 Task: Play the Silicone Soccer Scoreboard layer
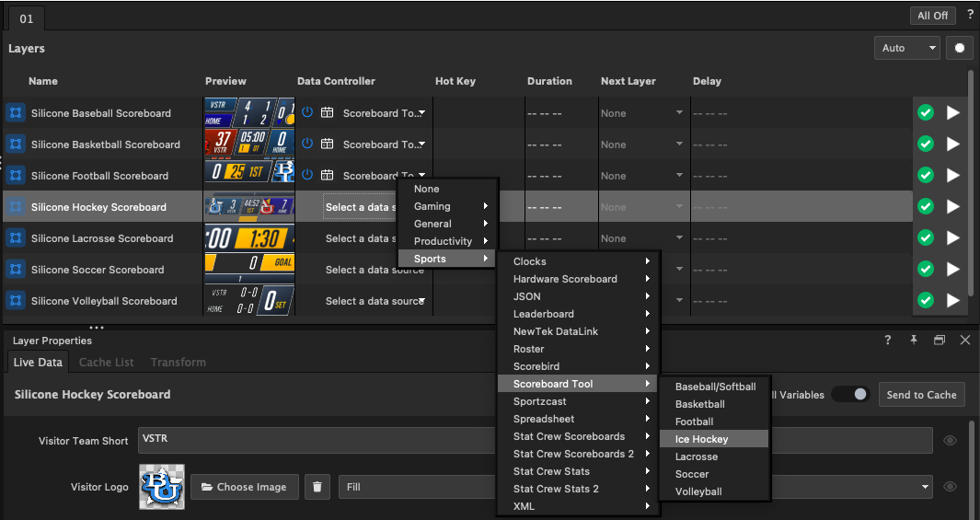(x=953, y=270)
